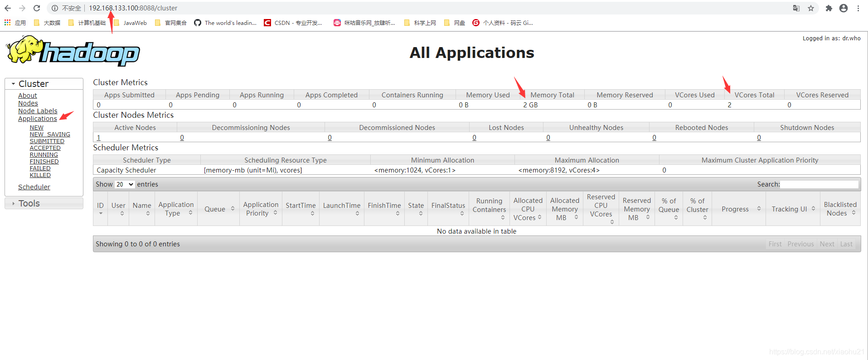The height and width of the screenshot is (360, 868).
Task: Sort table by Progress column
Action: point(739,209)
